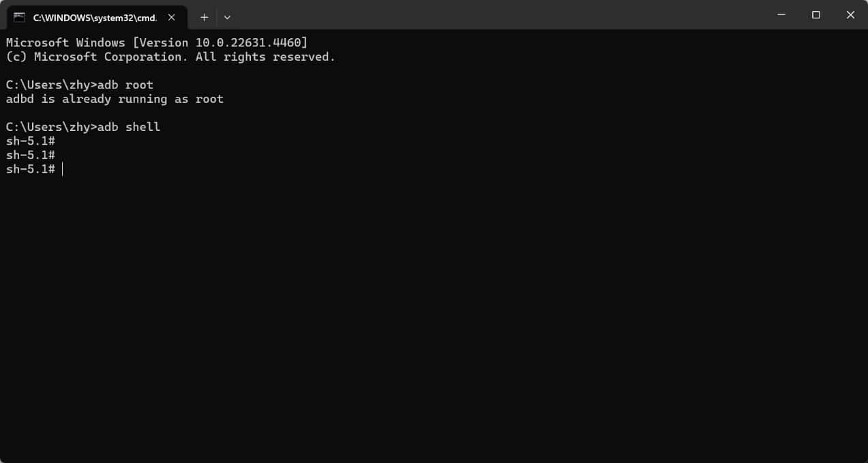868x463 pixels.
Task: Click the cmd terminal icon in tab
Action: click(x=19, y=17)
